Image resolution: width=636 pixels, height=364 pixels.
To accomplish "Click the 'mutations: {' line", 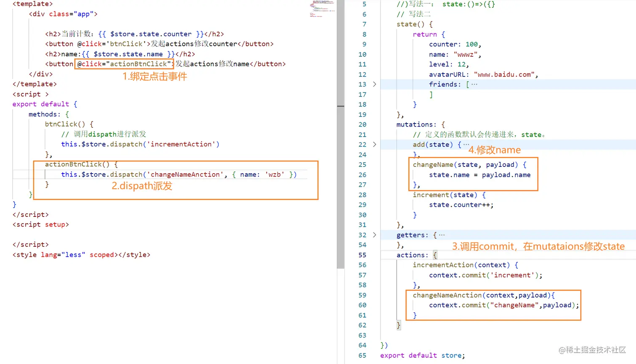I will point(421,124).
